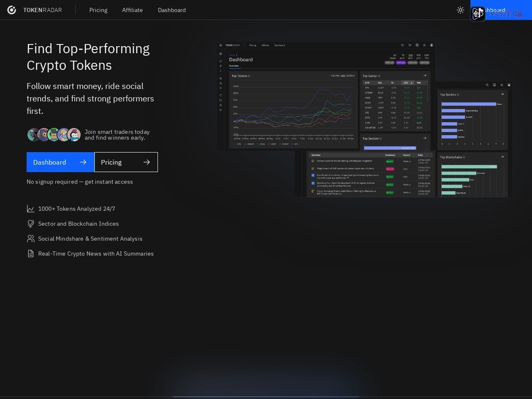532x399 pixels.
Task: Click the "Follow smart money" subheading text
Action: tap(90, 99)
